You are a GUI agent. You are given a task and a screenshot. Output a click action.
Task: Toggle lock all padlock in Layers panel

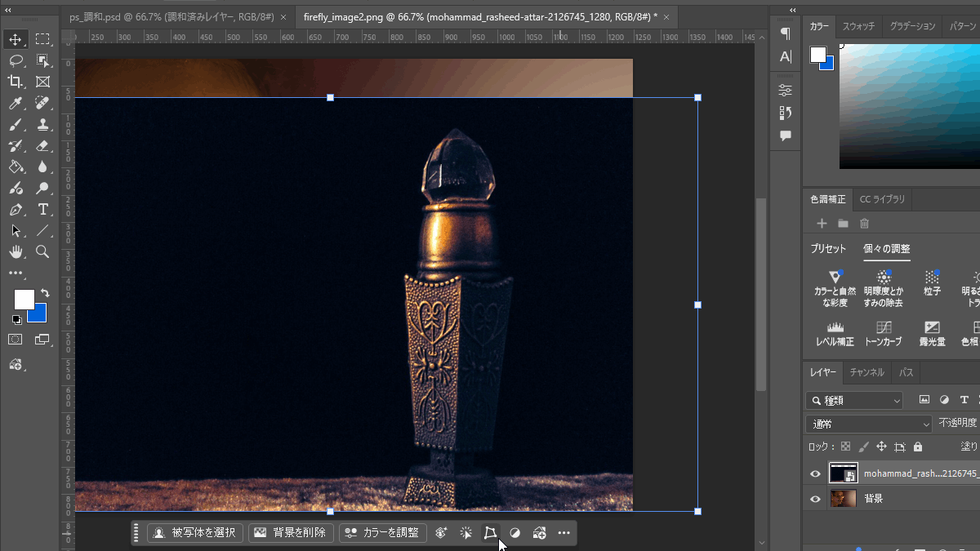918,447
